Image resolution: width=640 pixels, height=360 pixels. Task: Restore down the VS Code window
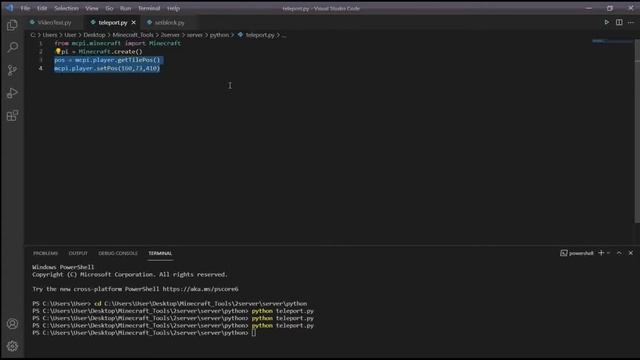[x=610, y=8]
